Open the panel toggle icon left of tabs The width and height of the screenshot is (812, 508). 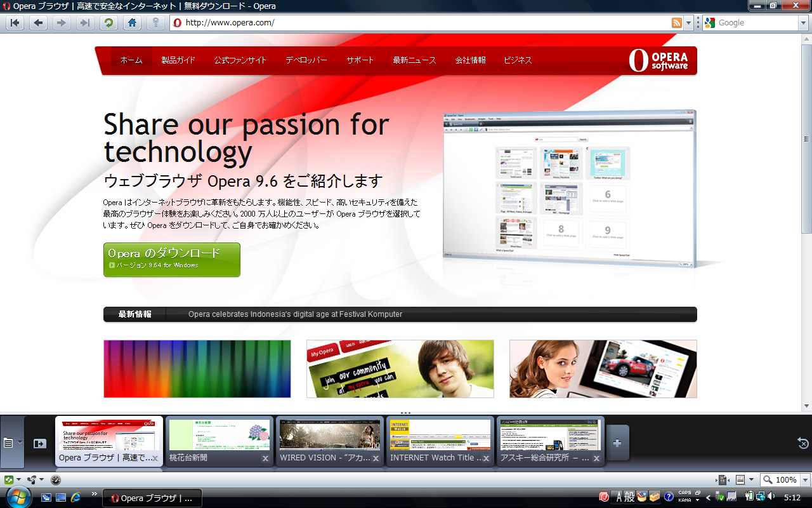tap(8, 443)
